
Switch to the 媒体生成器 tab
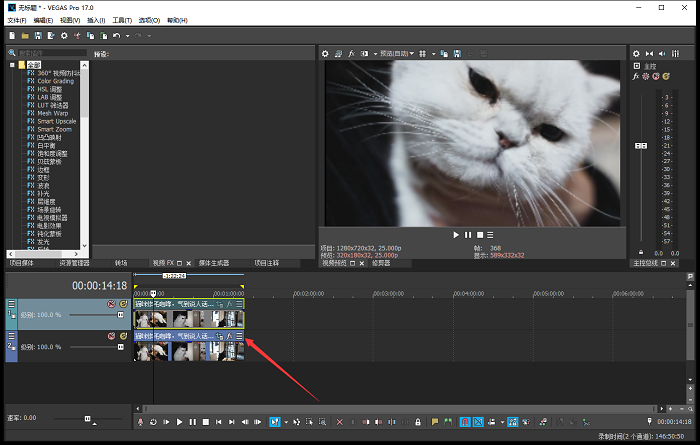point(212,263)
